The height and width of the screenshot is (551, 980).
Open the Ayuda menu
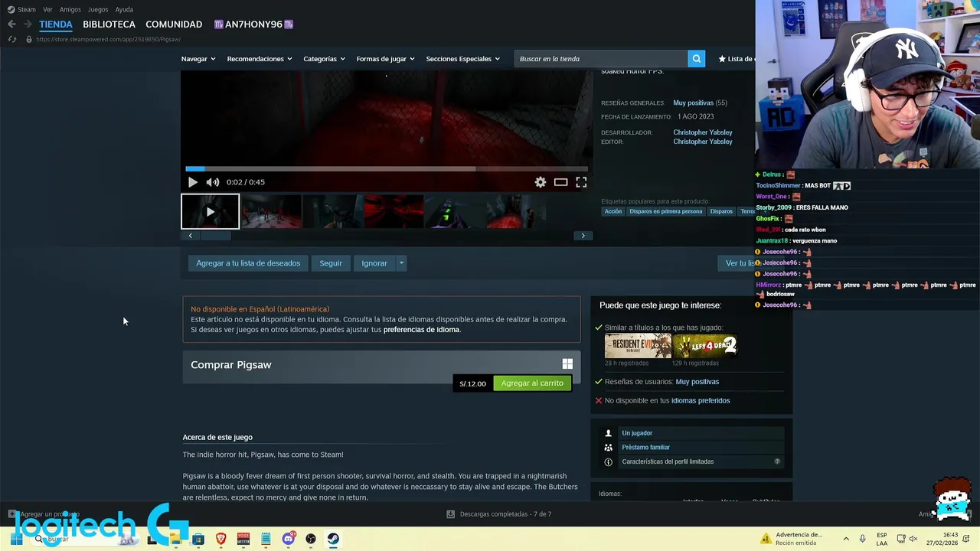[124, 9]
